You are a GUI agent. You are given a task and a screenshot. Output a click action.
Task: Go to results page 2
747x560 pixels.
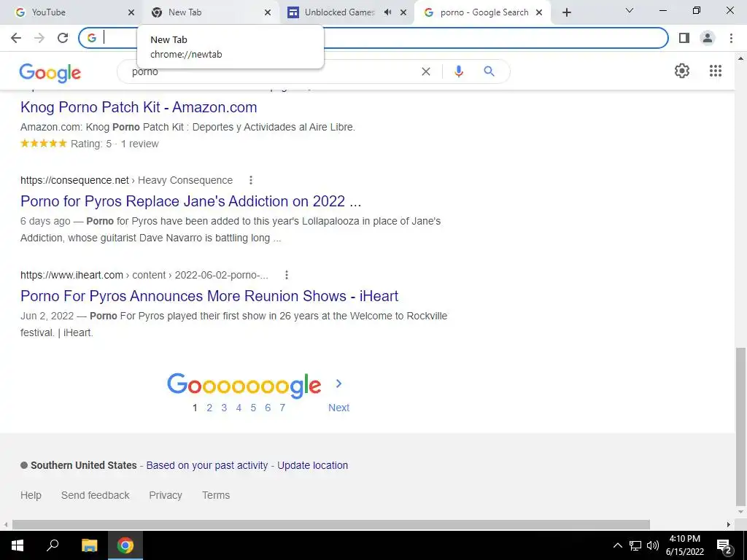pyautogui.click(x=209, y=408)
